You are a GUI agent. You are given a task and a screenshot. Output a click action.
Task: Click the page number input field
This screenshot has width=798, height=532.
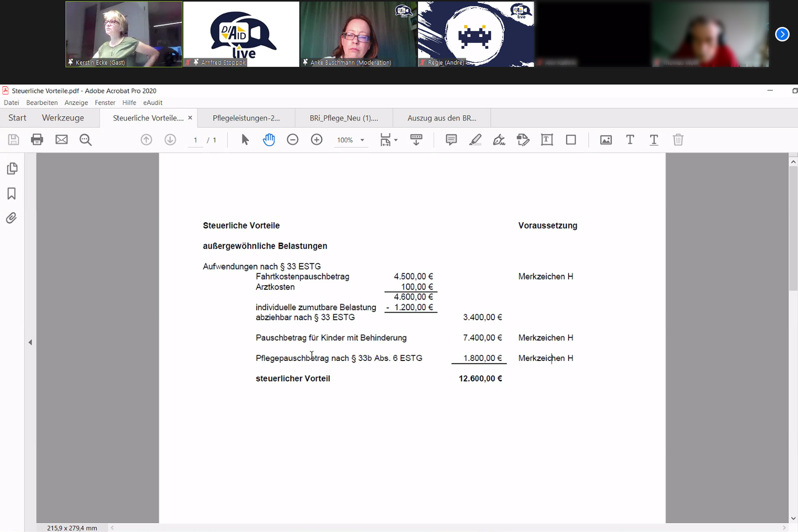tap(196, 140)
